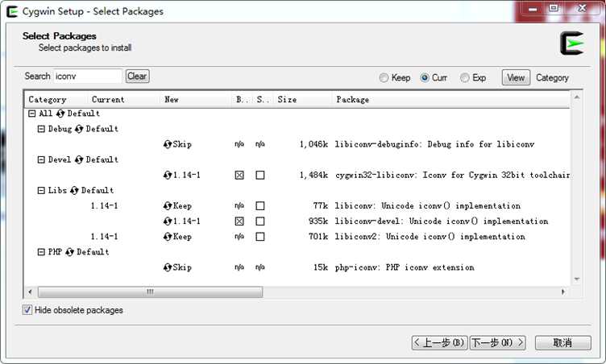Click the View button
Screen dimensions: 606x364
516,77
